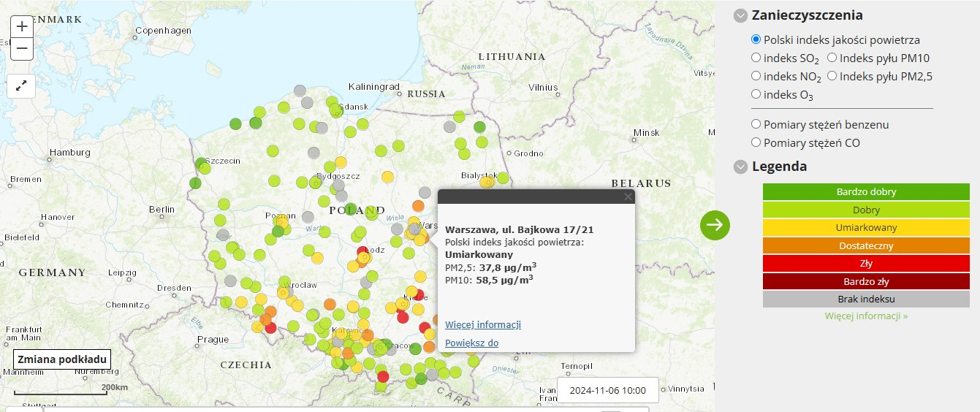Open Więcej informacji link in popup
This screenshot has height=412, width=980.
[483, 324]
